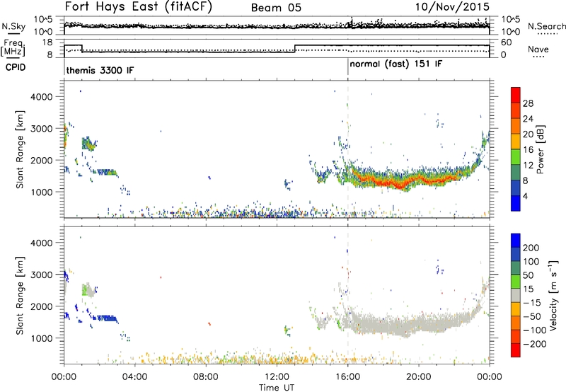Viewport: 566px width, 392px height.
Task: Click the bright blue bottom segment of Power colorbar
Action: (x=516, y=203)
